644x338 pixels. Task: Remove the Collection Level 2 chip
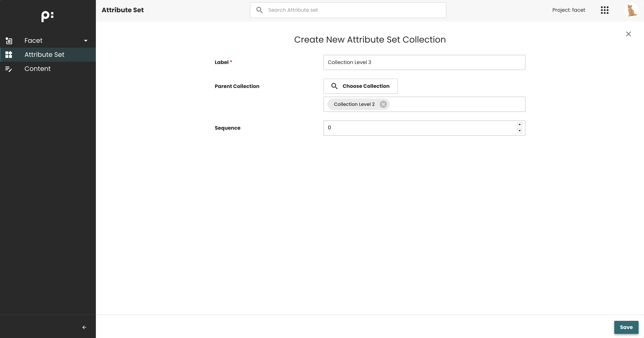point(383,104)
